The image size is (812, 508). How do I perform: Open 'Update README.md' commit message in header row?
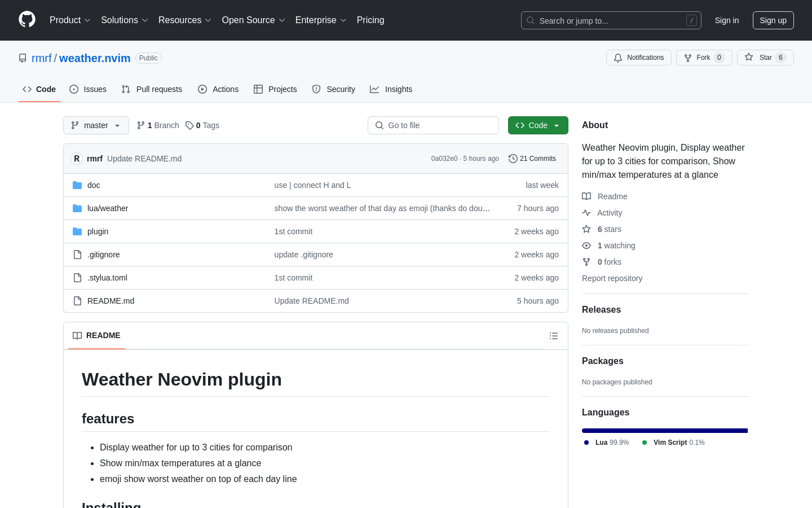[144, 159]
